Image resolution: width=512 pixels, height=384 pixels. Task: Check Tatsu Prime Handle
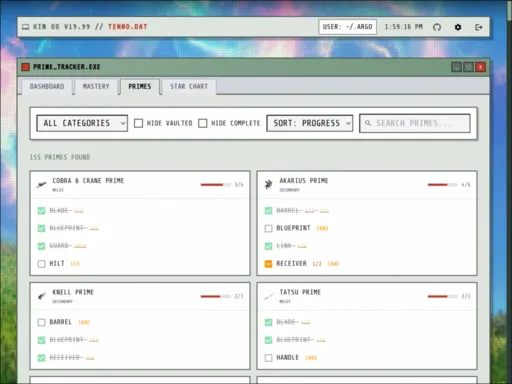coord(268,358)
